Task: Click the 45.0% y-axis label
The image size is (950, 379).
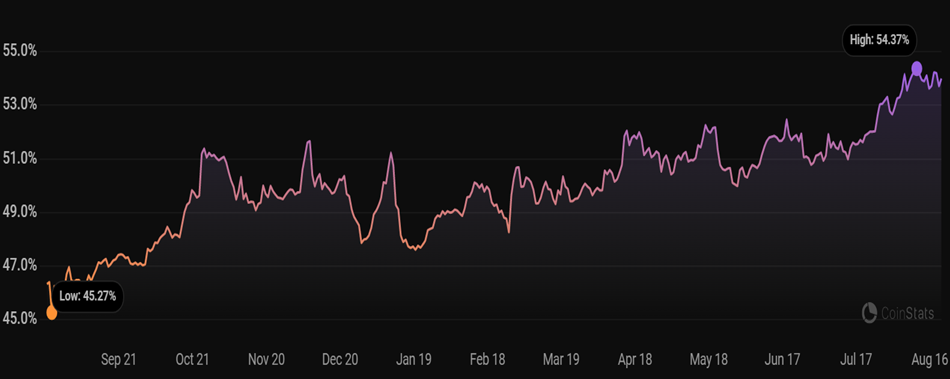Action: click(20, 319)
